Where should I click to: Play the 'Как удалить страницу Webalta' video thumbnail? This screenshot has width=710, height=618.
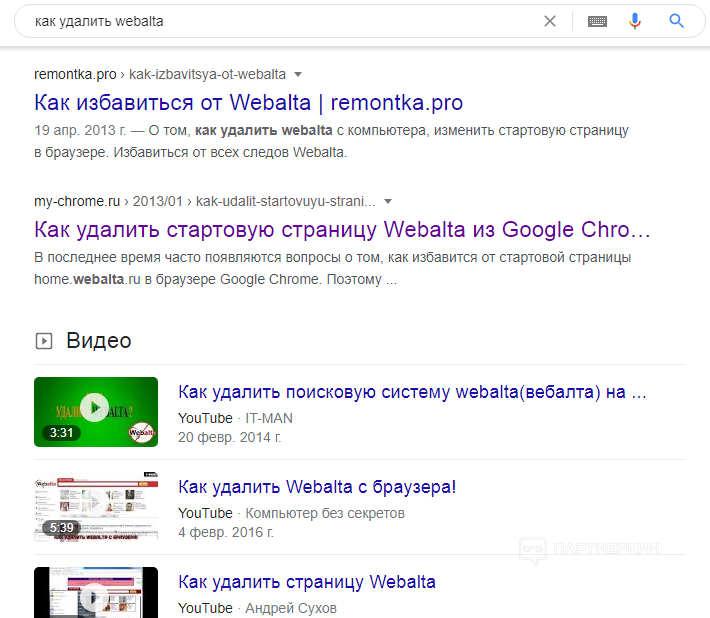96,592
